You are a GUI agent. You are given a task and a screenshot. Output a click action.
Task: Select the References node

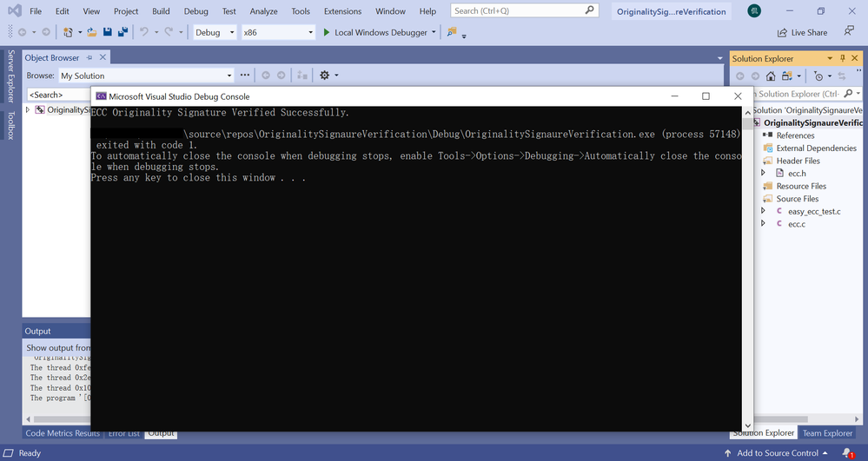coord(795,135)
